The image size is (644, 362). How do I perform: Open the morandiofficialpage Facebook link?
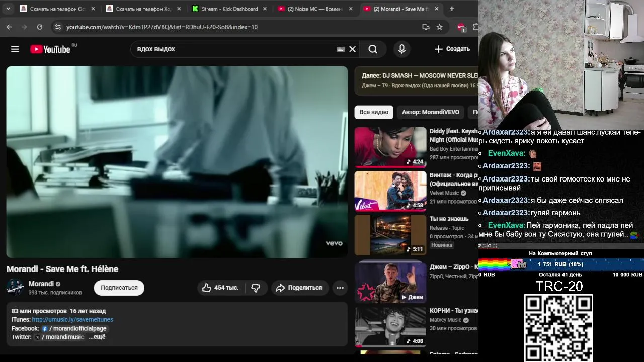click(74, 328)
